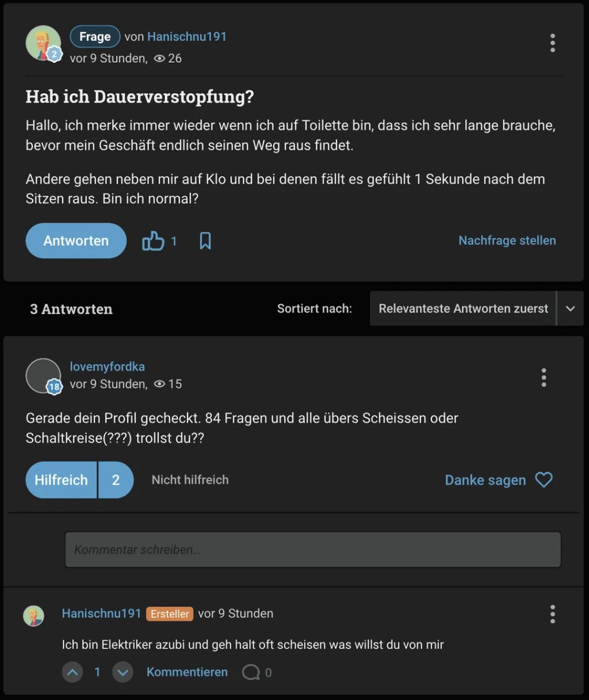The height and width of the screenshot is (700, 589).
Task: Like the question with thumbs-up icon
Action: 153,241
